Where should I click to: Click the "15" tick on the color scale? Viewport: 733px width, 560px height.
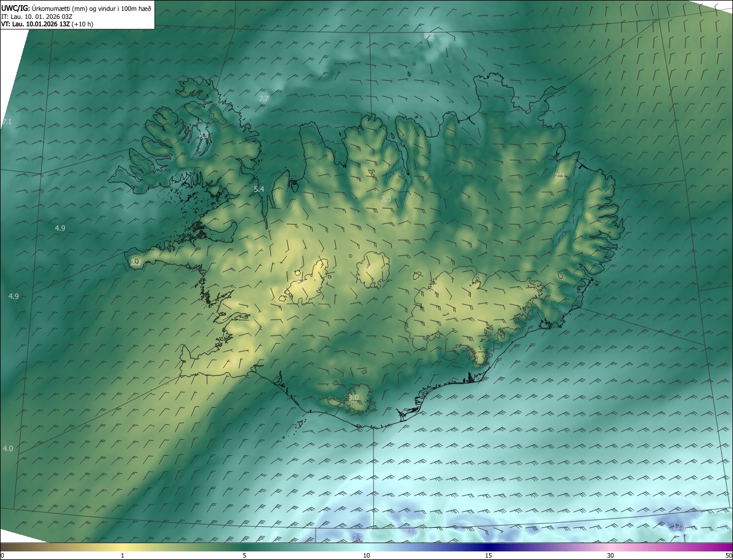(488, 556)
